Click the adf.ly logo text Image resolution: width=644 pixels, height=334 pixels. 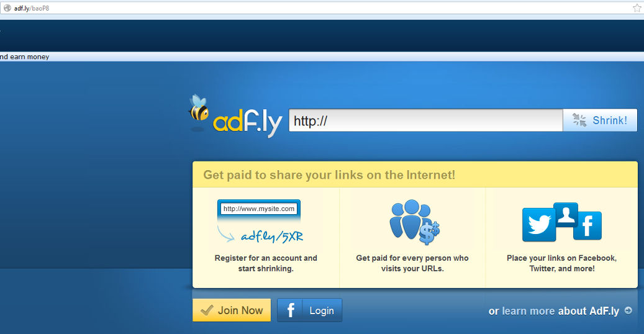click(x=248, y=124)
